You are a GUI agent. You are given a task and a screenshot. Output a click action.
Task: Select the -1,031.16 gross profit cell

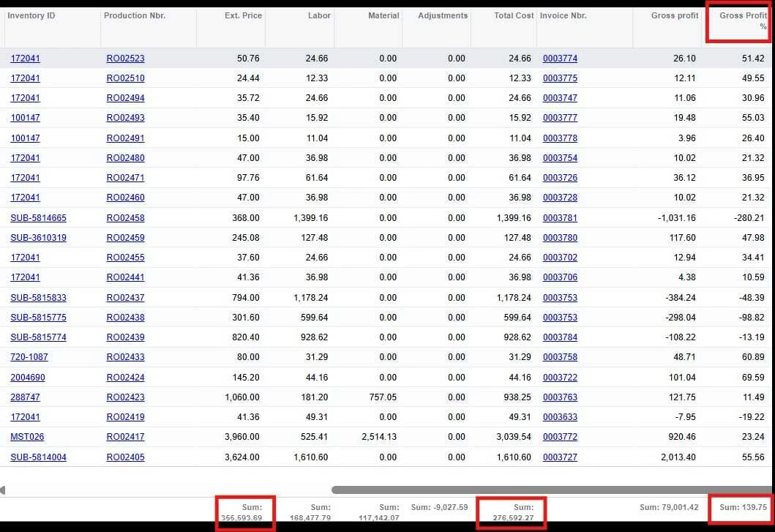tap(677, 217)
